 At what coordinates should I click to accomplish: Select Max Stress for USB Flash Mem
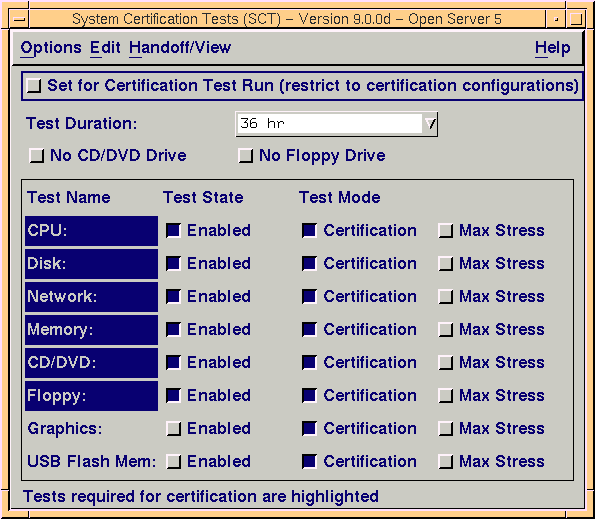pos(445,462)
